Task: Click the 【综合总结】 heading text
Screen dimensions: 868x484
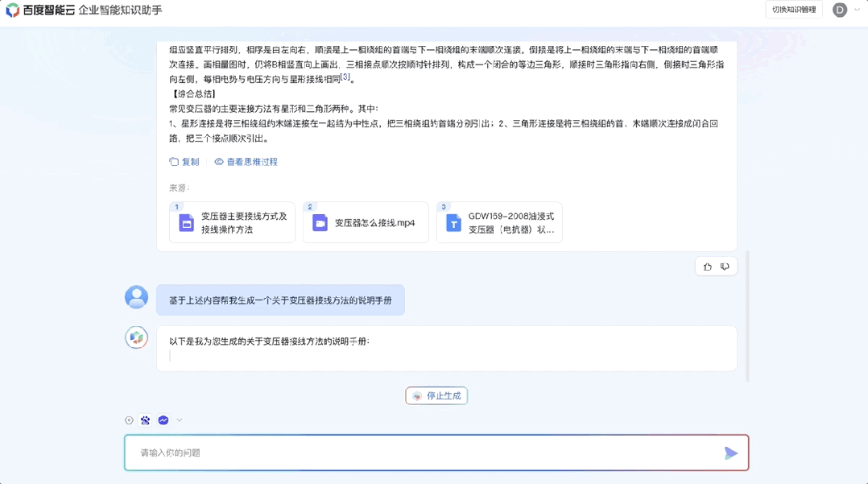Action: coord(194,94)
